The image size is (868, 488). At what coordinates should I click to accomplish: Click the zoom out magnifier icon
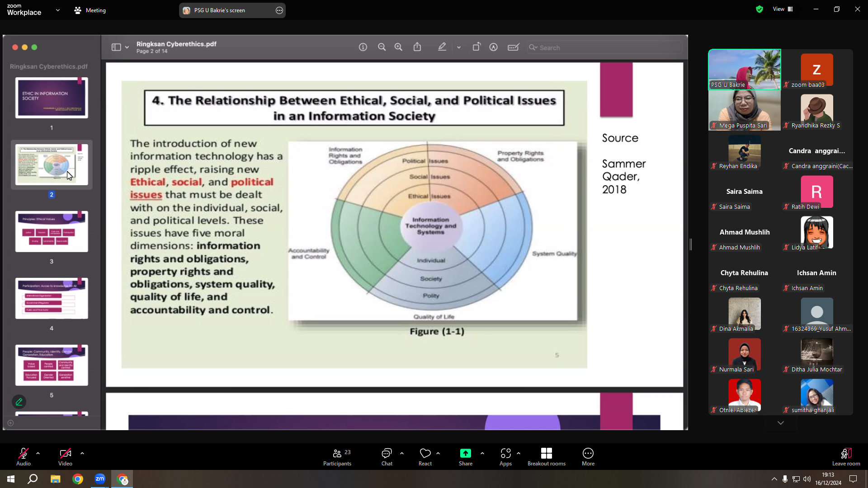point(382,47)
